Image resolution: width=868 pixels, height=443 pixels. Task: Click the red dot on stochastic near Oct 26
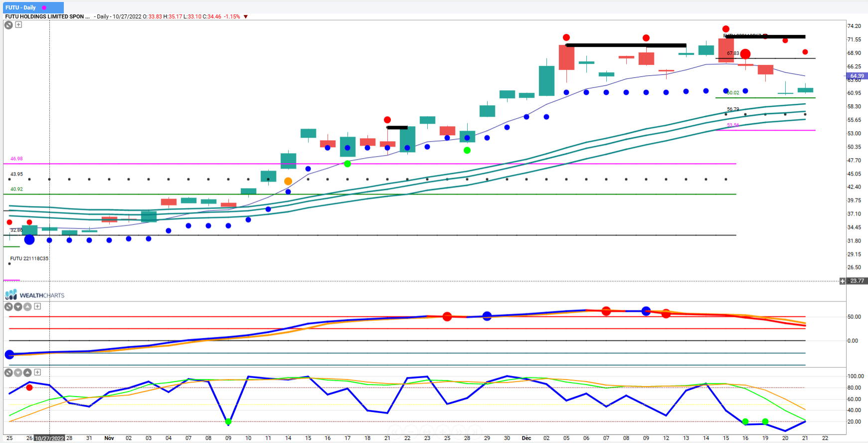click(29, 388)
